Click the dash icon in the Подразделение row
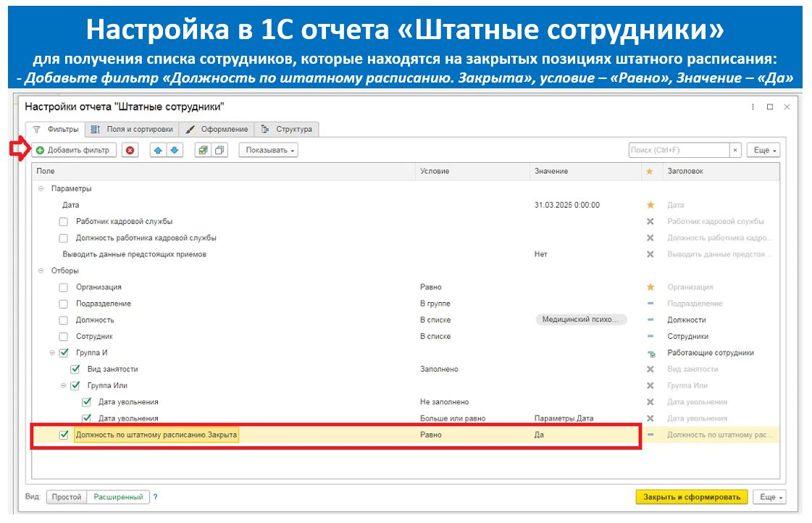 click(650, 304)
